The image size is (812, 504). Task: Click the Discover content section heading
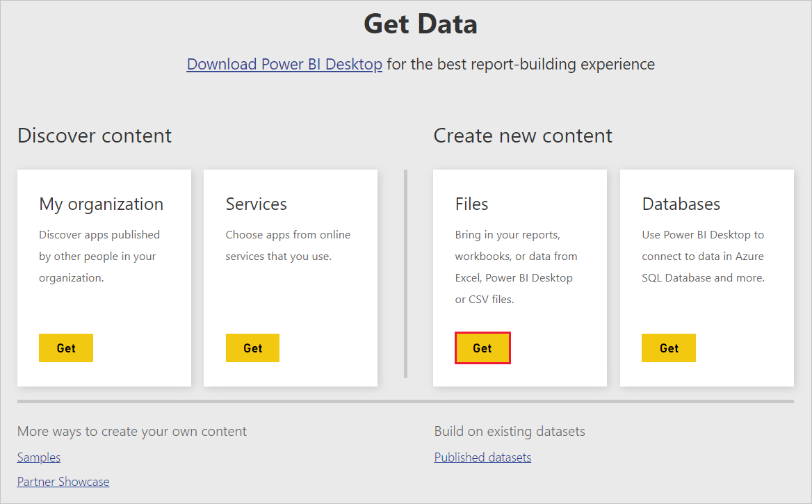pyautogui.click(x=95, y=136)
